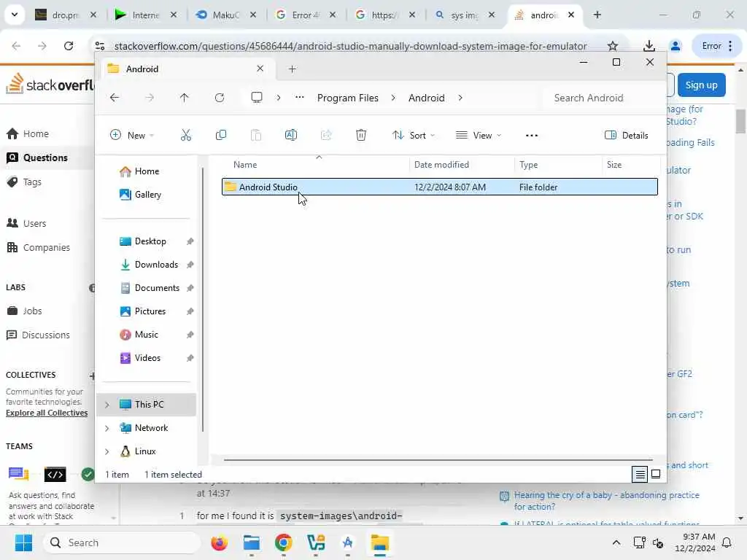The image size is (747, 560).
Task: Open Questions in Stack Overflow sidebar
Action: point(45,157)
